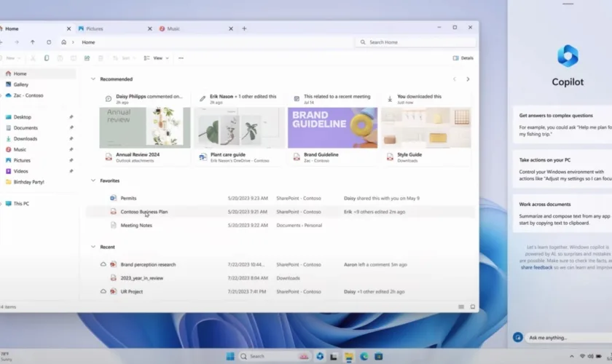Go up one folder level
Screen dimensions: 612x364
(33, 42)
